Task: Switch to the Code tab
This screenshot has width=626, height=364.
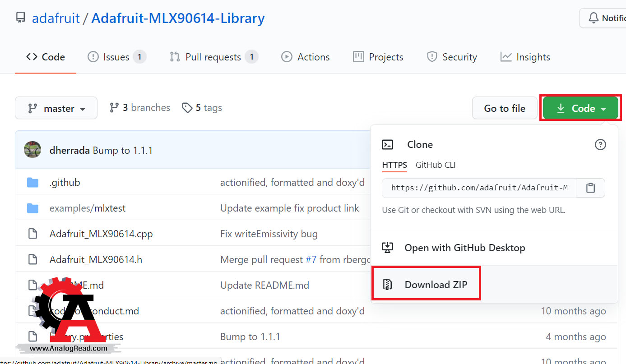Action: click(x=46, y=57)
